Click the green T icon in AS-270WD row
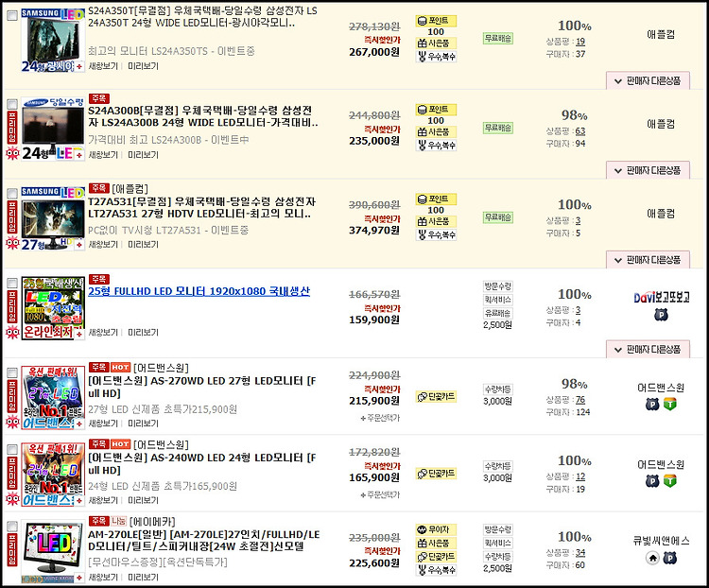The image size is (709, 588). click(670, 405)
